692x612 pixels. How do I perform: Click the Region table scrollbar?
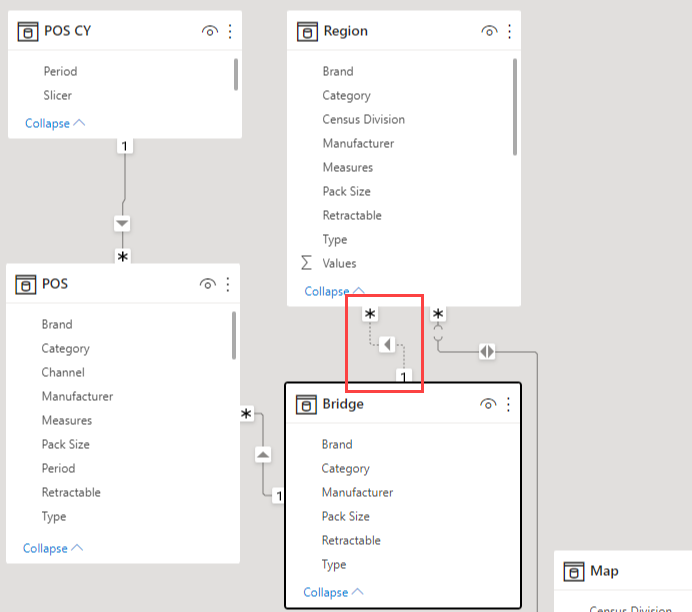(515, 107)
